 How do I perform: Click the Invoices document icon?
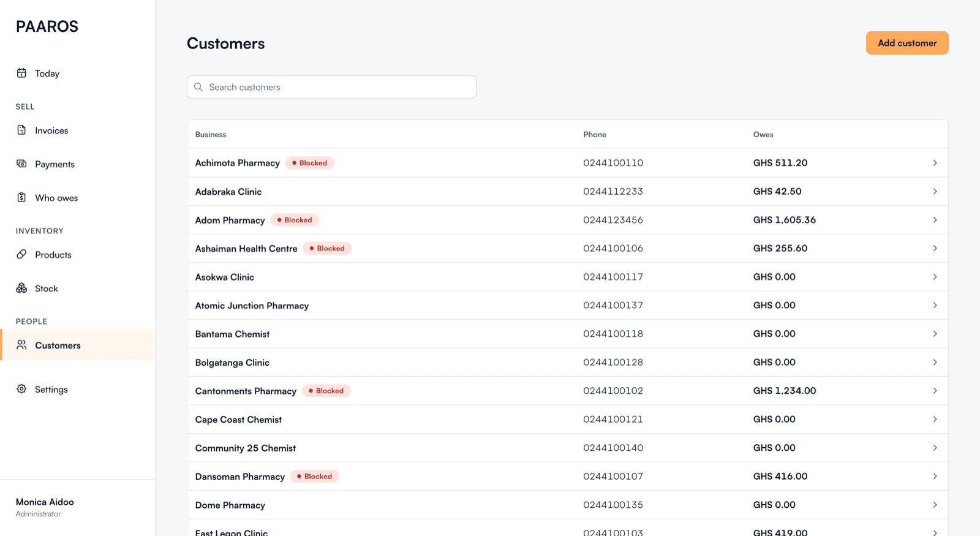tap(21, 130)
